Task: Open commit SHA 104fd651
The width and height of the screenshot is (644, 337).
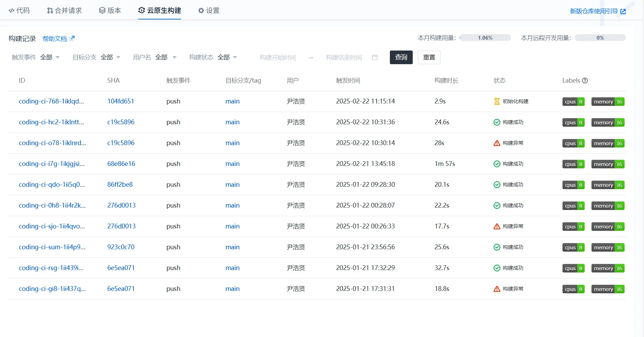Action: coord(121,101)
